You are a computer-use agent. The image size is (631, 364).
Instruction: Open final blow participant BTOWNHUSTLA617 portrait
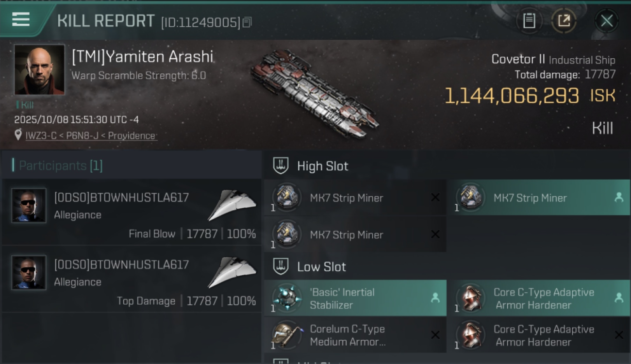point(29,205)
